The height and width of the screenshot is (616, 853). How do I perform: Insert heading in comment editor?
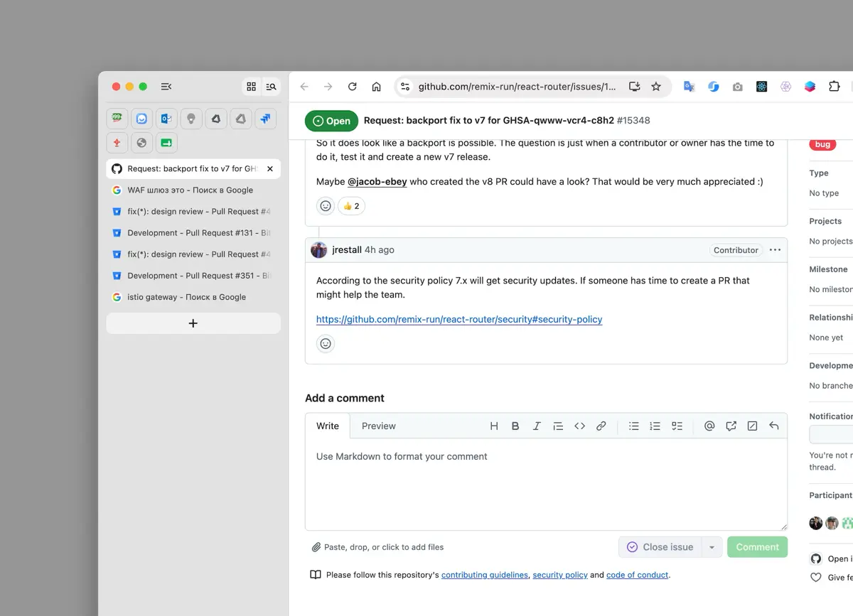click(494, 426)
